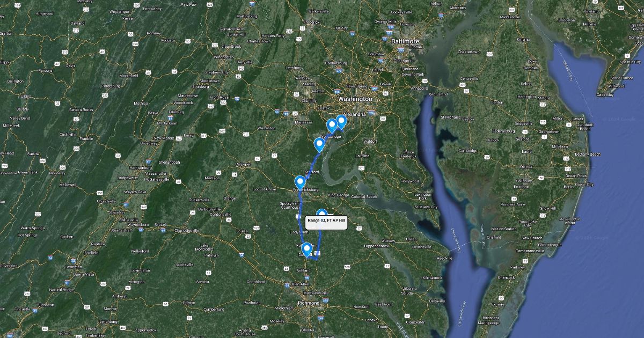The width and height of the screenshot is (644, 338).
Task: Click the Range 03, FT AP Hill tooltip
Action: pyautogui.click(x=327, y=222)
